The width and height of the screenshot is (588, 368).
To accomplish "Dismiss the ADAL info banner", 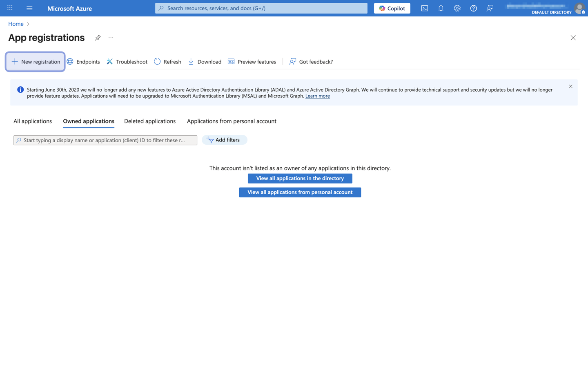I will [570, 86].
